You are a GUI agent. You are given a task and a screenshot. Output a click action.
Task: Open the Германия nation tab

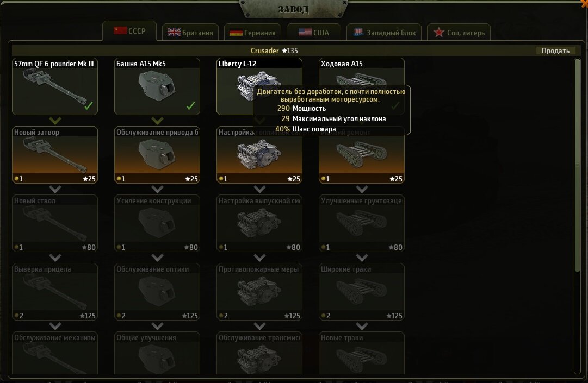coord(252,33)
